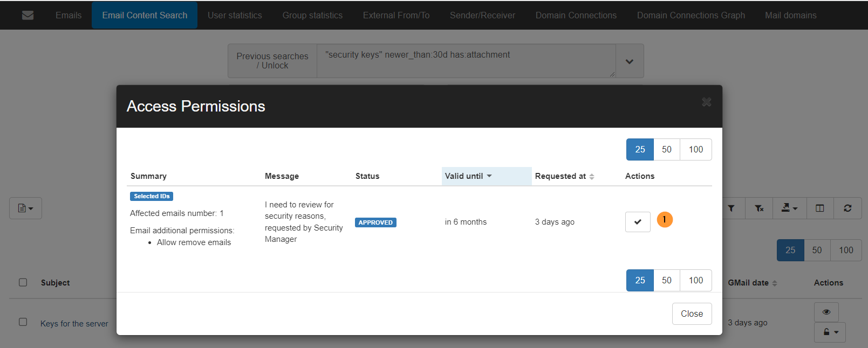Click '3 days ago' in dialog row

click(x=555, y=222)
